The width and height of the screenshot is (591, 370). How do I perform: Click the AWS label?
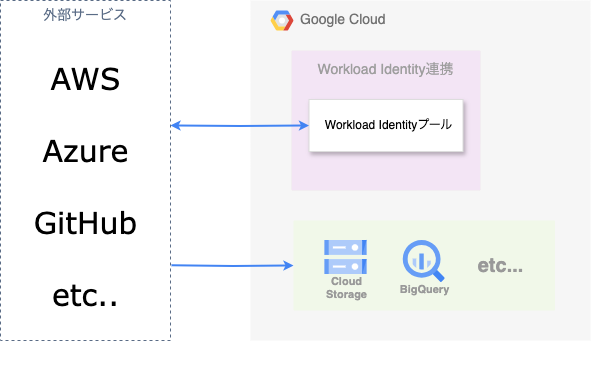click(86, 80)
